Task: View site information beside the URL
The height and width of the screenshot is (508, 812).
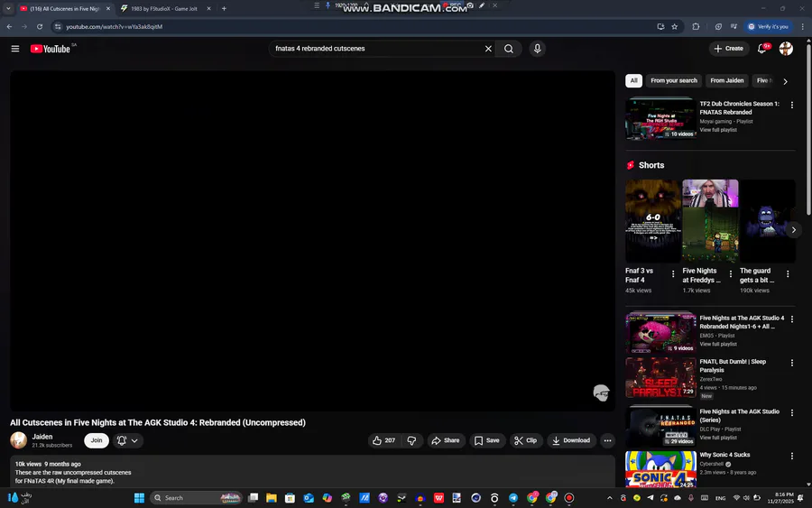Action: click(58, 26)
